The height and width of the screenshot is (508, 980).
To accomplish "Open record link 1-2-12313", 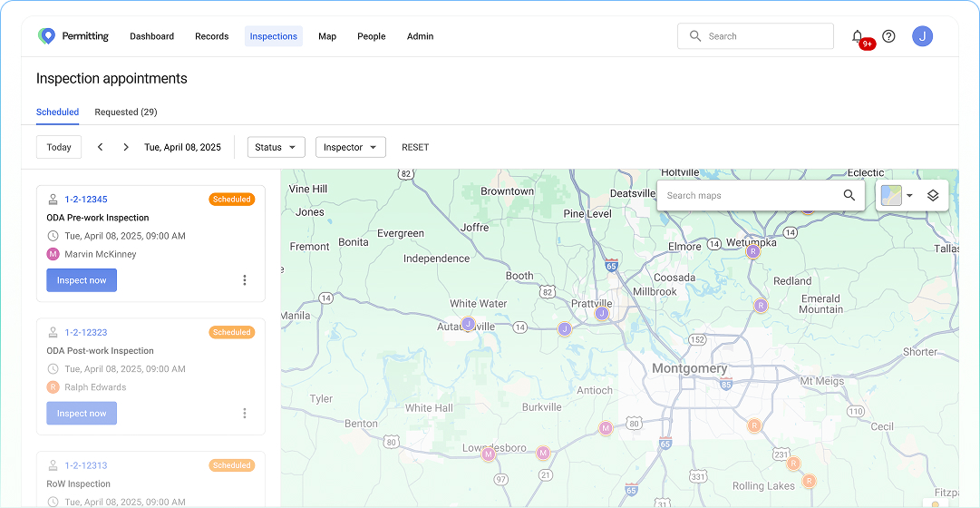I will [x=86, y=465].
